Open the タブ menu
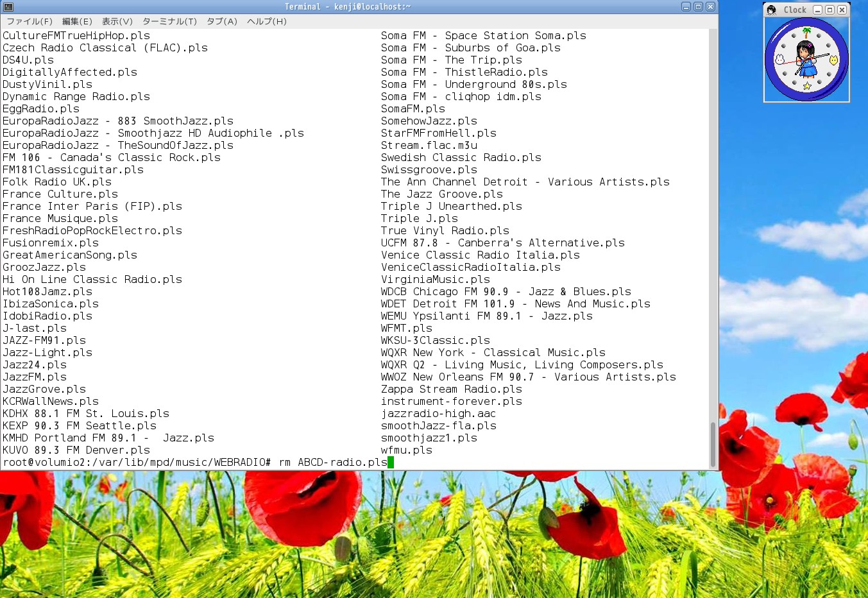Screen dimensions: 868x598 click(x=221, y=21)
